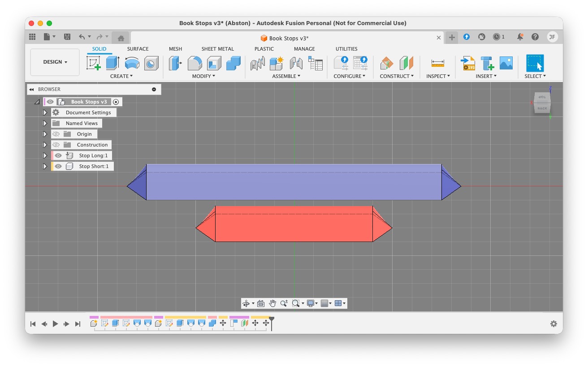The height and width of the screenshot is (367, 588).
Task: Create a New Component
Action: [x=277, y=63]
